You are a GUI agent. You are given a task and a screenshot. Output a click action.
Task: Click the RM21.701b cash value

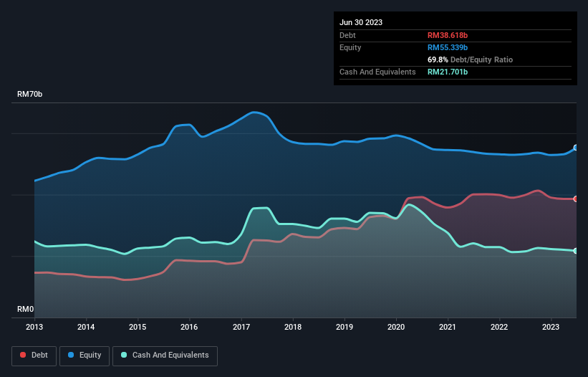click(448, 72)
